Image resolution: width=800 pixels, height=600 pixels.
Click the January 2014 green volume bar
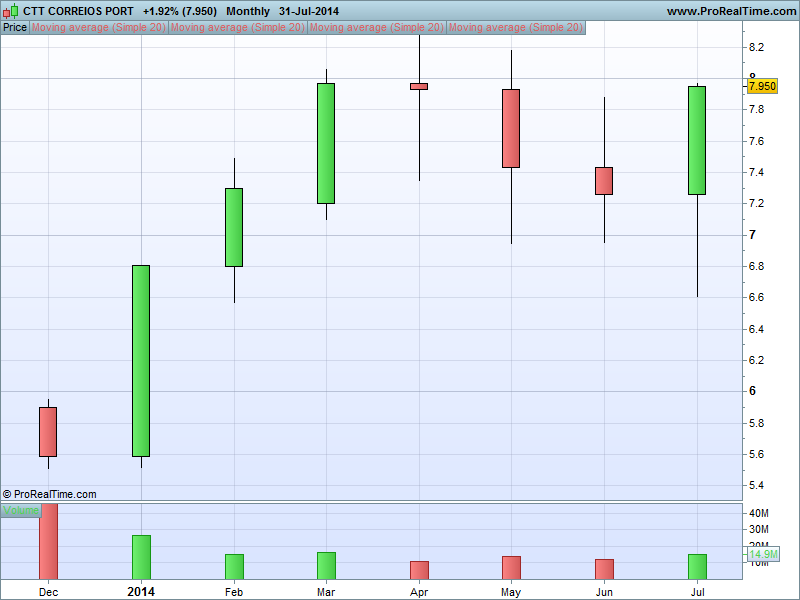point(141,557)
